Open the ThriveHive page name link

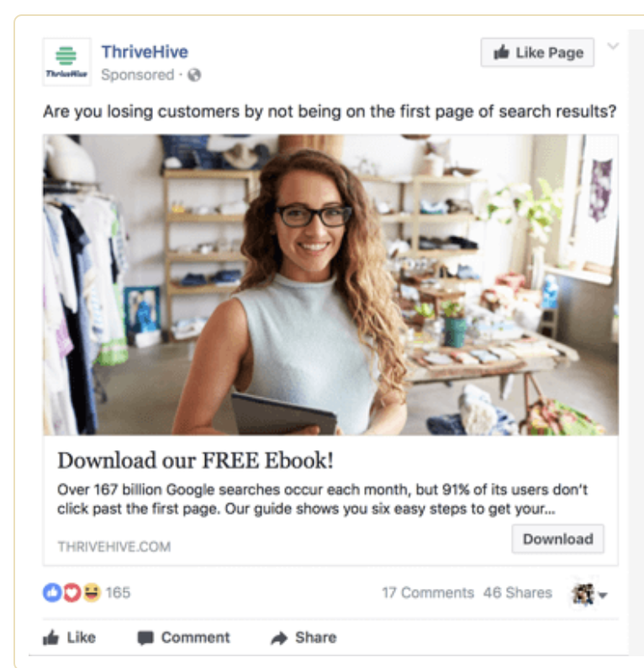coord(145,52)
